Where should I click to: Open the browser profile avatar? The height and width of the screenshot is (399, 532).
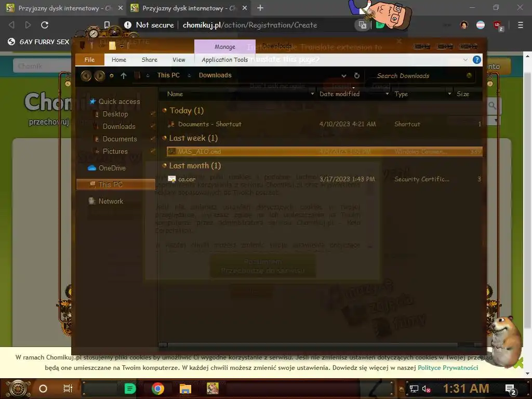[x=464, y=25]
